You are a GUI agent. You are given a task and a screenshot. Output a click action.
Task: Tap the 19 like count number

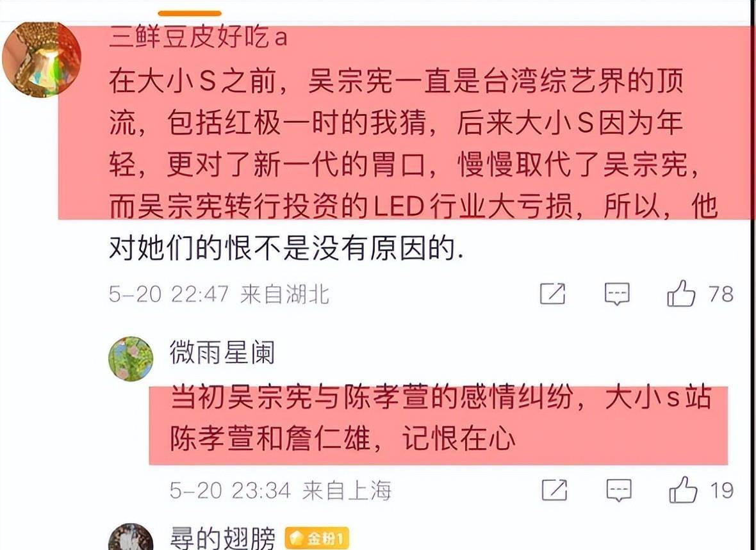coord(722,490)
